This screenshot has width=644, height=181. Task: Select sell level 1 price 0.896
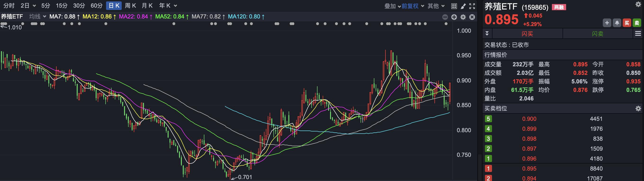[x=529, y=159]
